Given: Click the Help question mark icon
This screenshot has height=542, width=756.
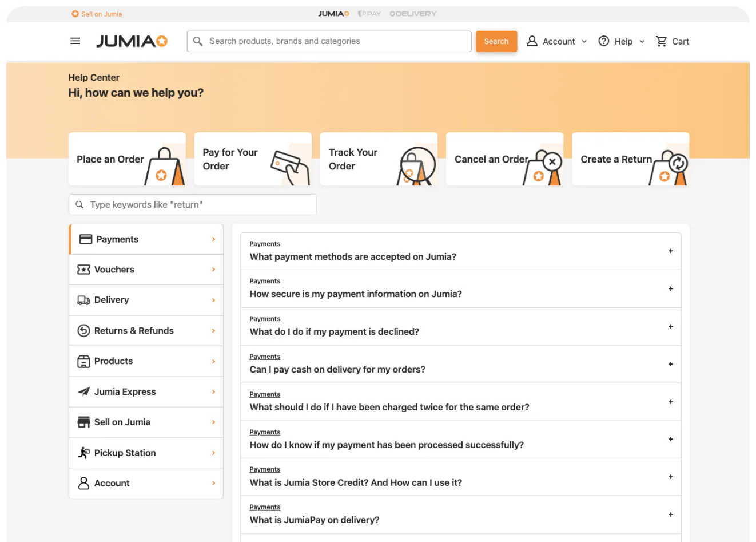Looking at the screenshot, I should [603, 41].
